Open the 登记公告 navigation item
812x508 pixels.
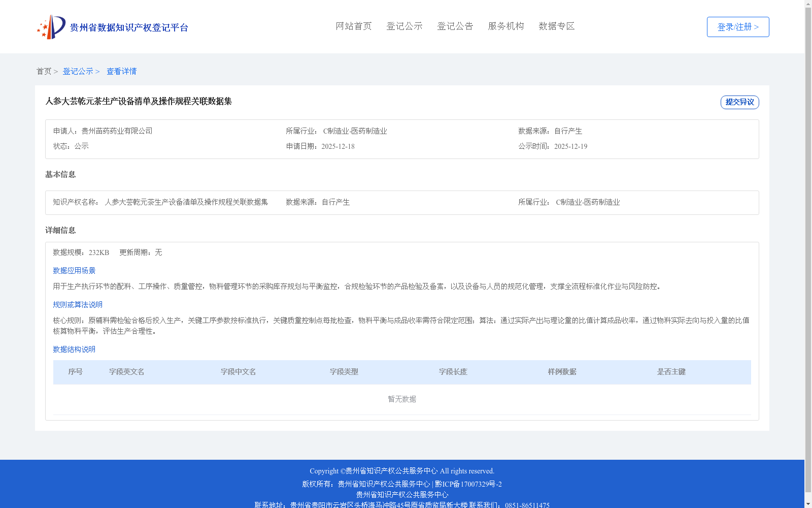point(455,26)
